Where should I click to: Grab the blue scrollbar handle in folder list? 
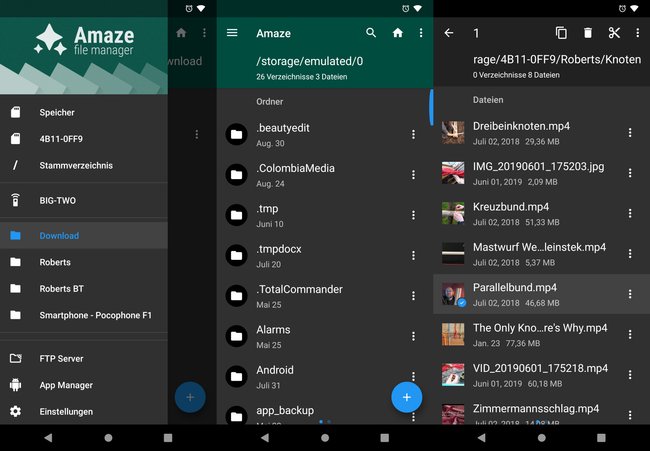click(431, 107)
